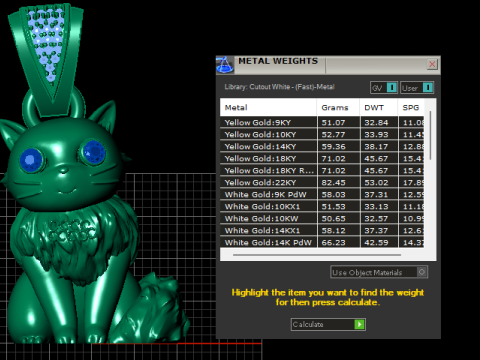This screenshot has width=480, height=360.
Task: Select the Yellow Gold:9KY row
Action: point(322,122)
